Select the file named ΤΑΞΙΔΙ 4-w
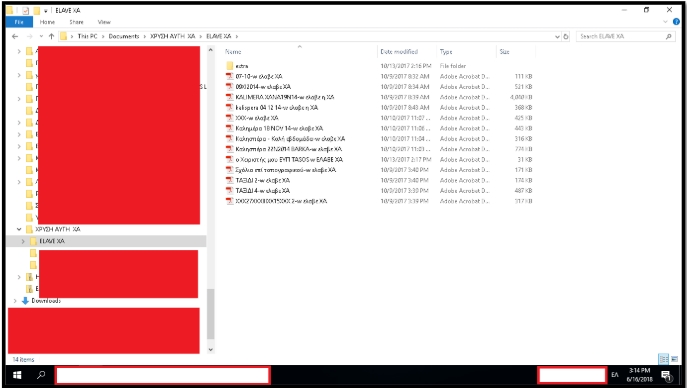The width and height of the screenshot is (687, 388). click(262, 190)
